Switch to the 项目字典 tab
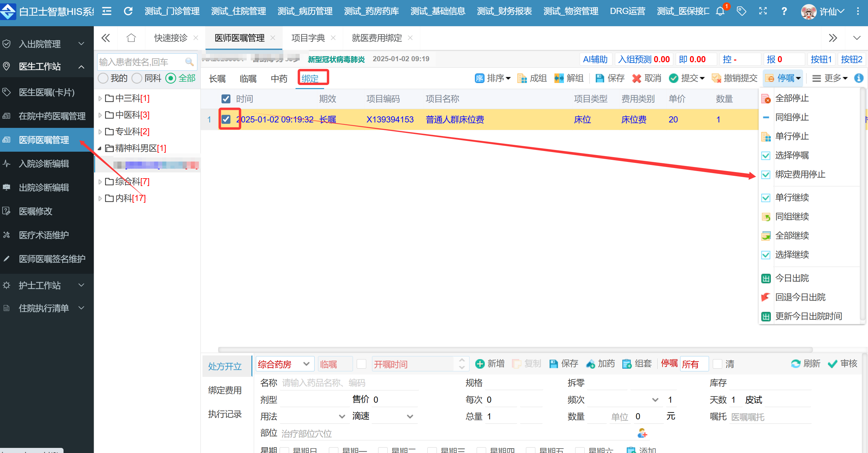 coord(308,38)
